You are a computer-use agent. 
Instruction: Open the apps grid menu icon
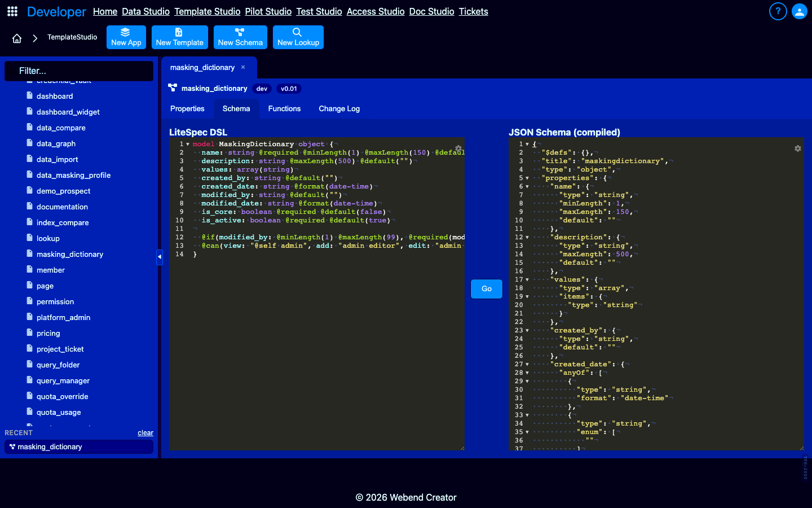click(x=12, y=11)
